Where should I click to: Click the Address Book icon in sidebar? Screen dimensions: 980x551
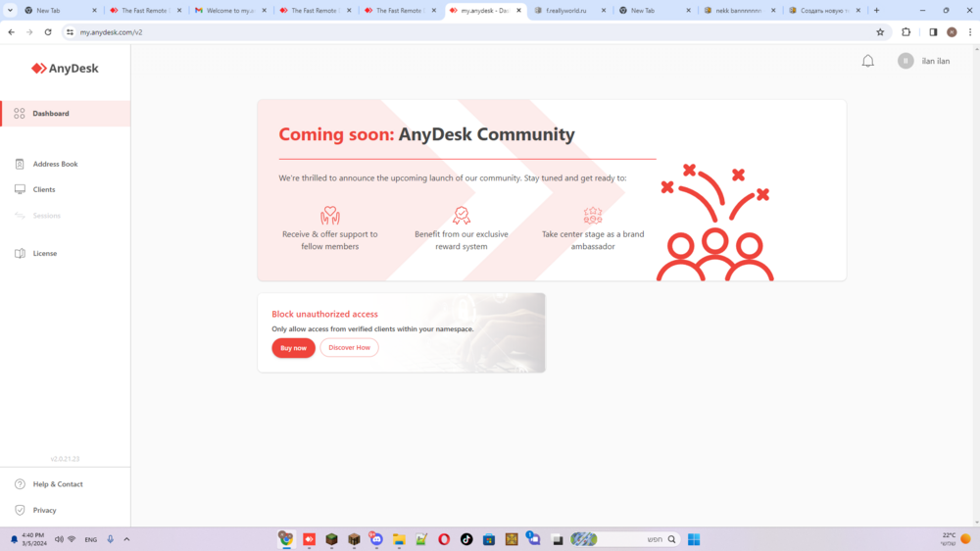click(x=20, y=164)
